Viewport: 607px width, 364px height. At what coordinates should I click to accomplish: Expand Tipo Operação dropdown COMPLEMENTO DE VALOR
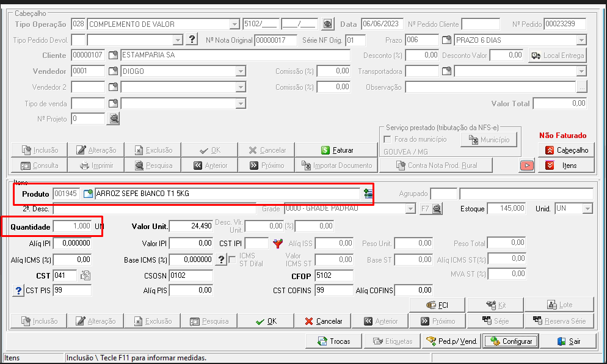coord(234,24)
